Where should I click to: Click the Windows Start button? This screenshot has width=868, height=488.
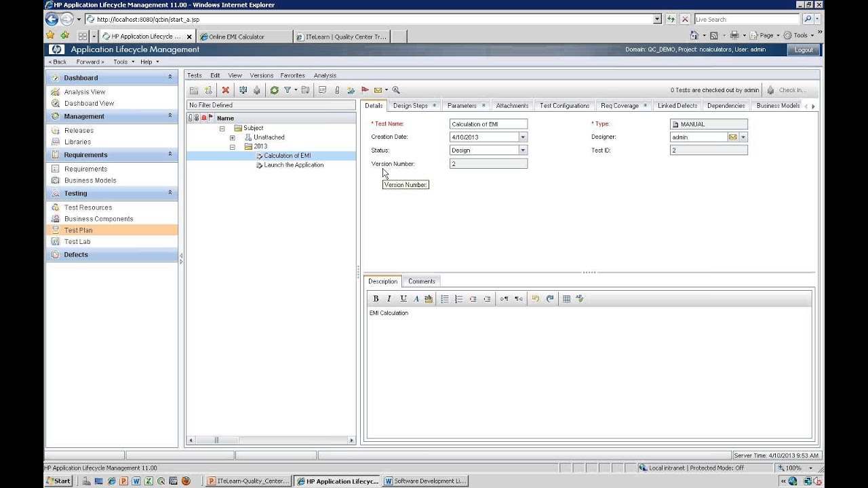[x=58, y=481]
